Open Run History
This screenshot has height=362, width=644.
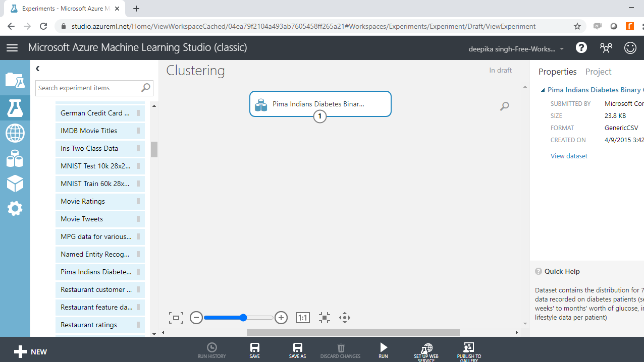tap(212, 350)
